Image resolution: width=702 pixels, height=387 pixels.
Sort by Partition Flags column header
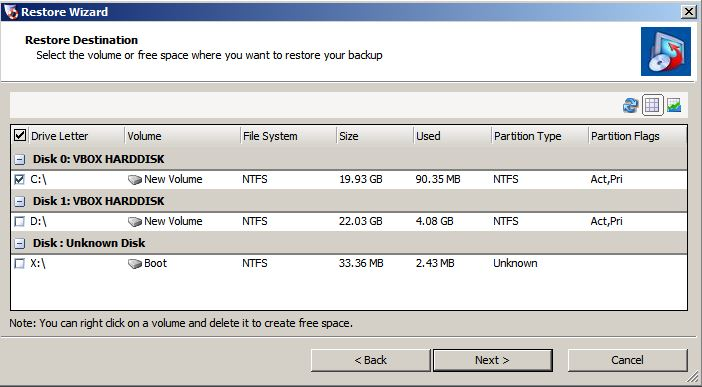[638, 136]
